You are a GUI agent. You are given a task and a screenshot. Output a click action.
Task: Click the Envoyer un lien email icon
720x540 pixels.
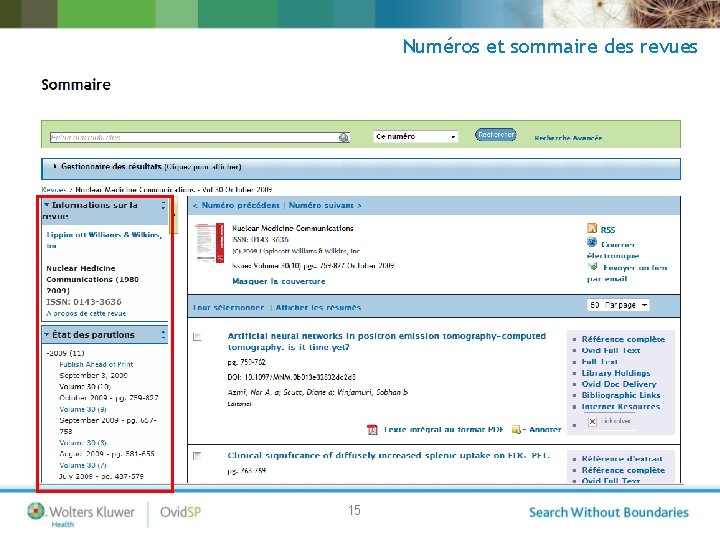tap(593, 266)
